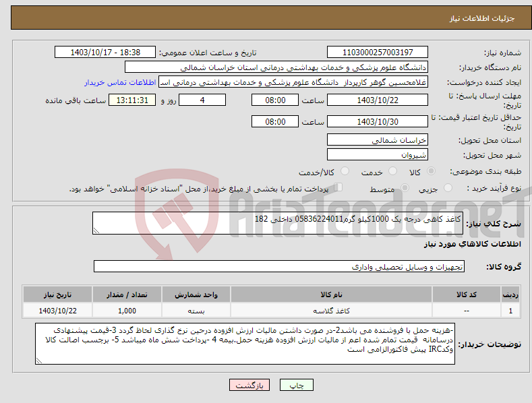Select the جزیی purchase type radio

448,187
